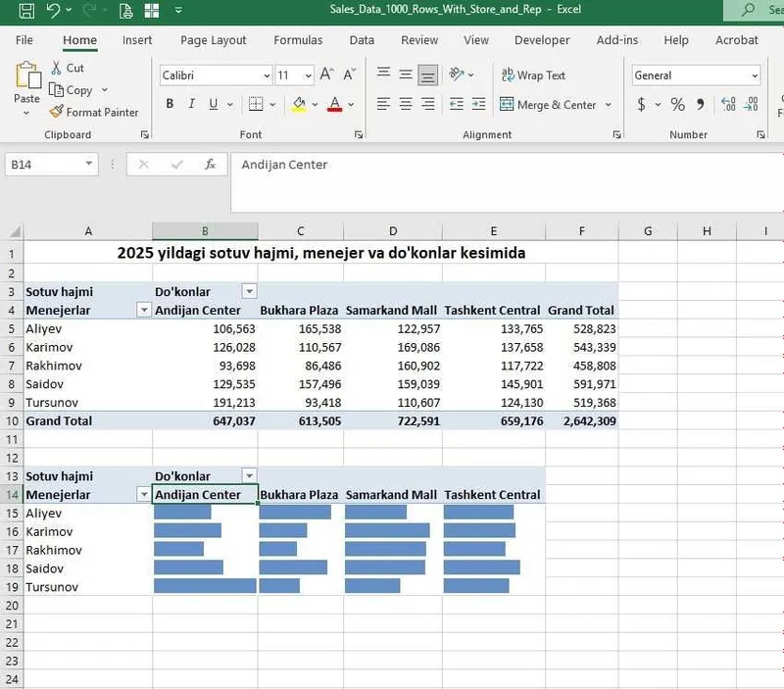Image resolution: width=784 pixels, height=689 pixels.
Task: Toggle Bold formatting
Action: 170,104
